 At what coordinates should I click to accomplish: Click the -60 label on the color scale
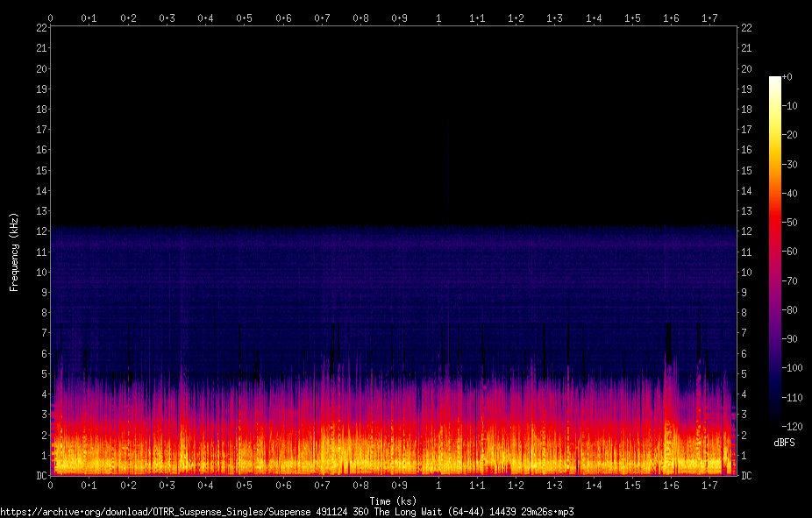[x=789, y=252]
